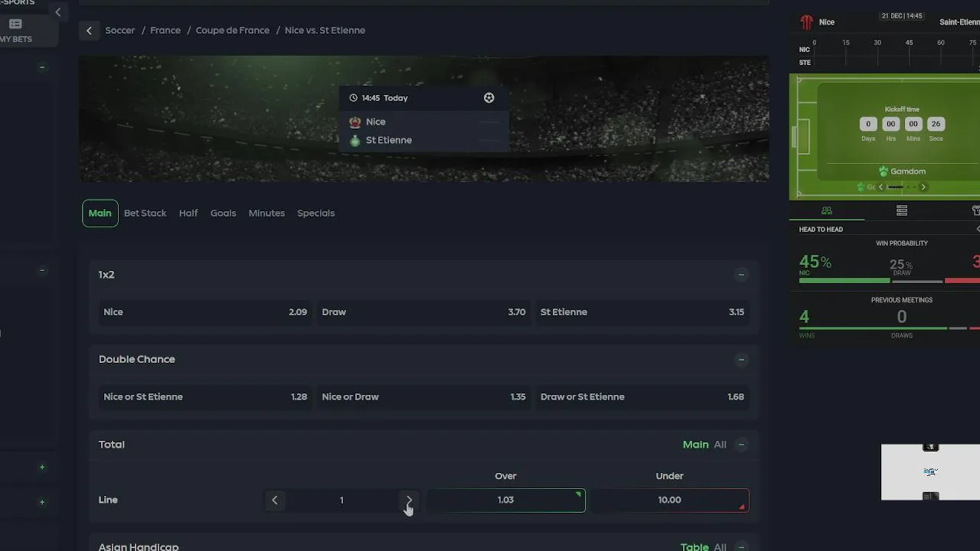
Task: Open Coupe de France breadcrumb link
Action: click(x=233, y=31)
